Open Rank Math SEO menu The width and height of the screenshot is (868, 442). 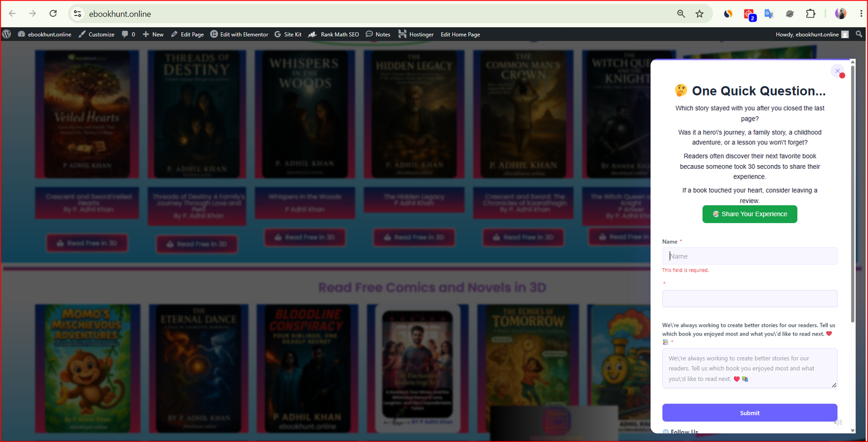pyautogui.click(x=334, y=34)
